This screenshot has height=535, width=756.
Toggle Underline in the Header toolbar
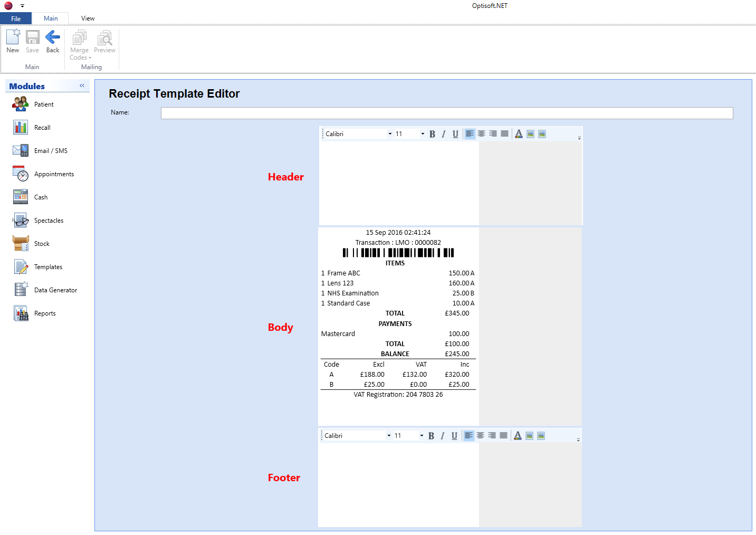[455, 134]
